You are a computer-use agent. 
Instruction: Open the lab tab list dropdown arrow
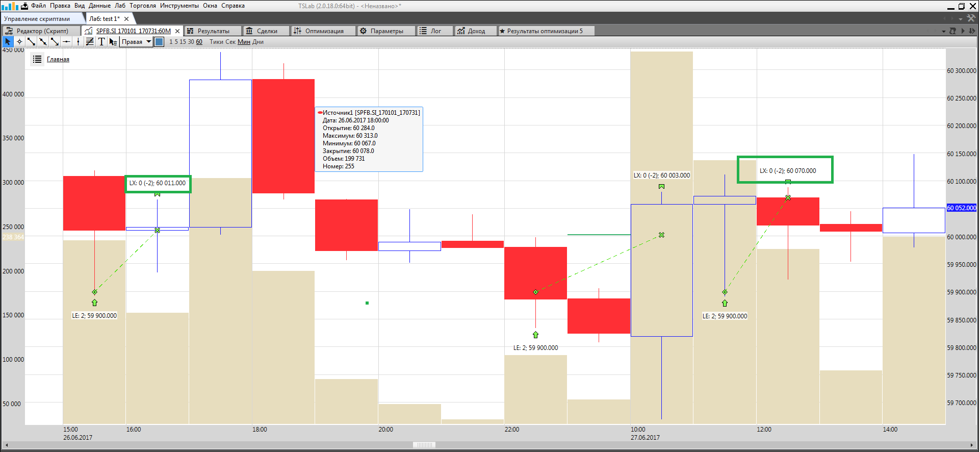943,32
